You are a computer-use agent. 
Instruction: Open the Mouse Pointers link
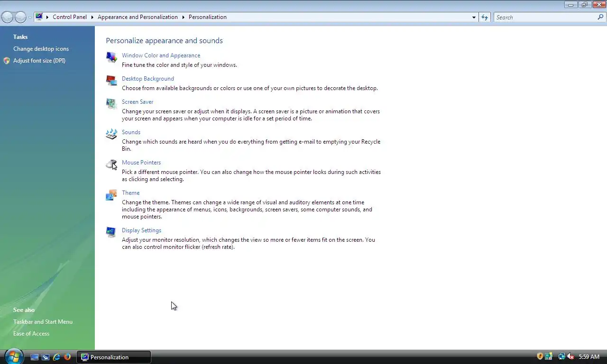point(141,163)
